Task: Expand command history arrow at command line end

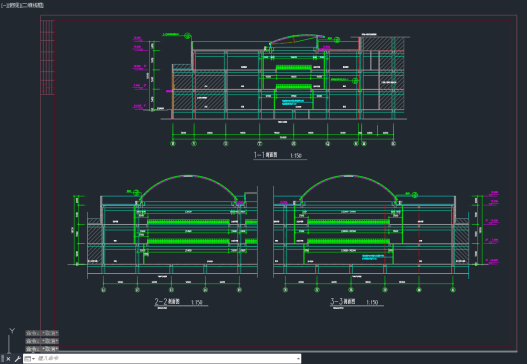Action: pos(298,359)
